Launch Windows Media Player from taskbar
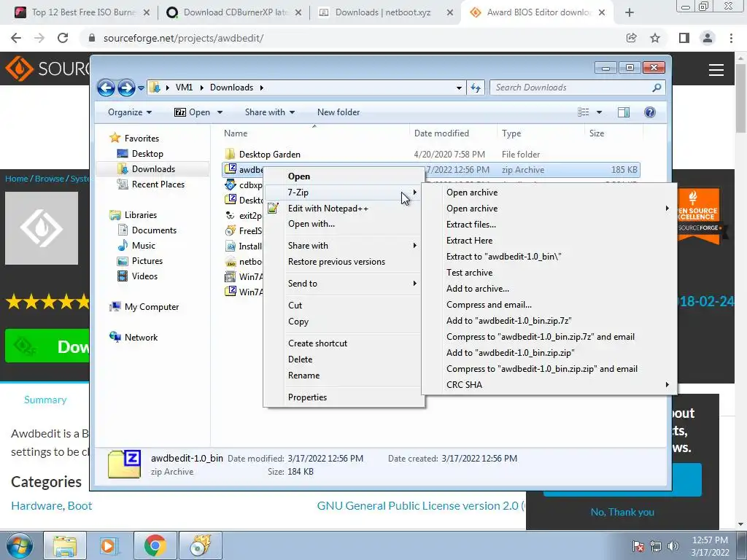Screen dimensions: 747x560 point(109,545)
